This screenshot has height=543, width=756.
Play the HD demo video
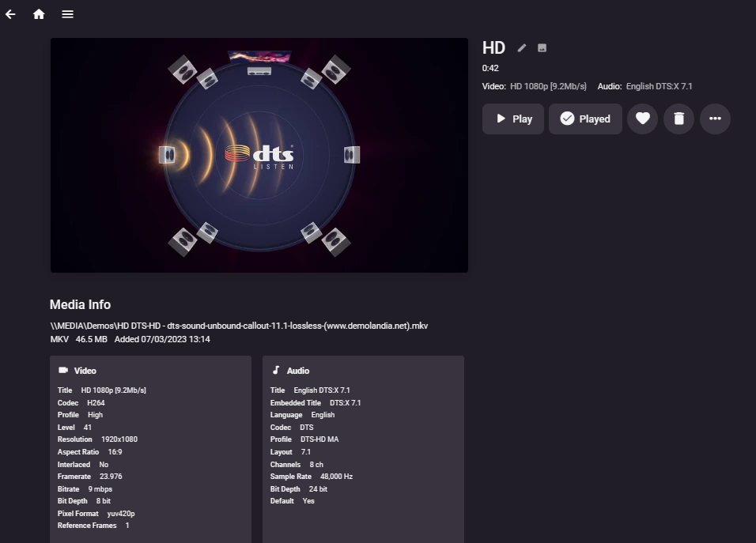point(513,119)
